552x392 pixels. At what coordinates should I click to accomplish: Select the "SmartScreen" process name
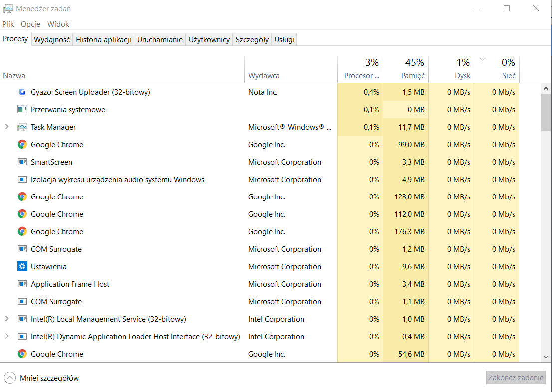(52, 162)
